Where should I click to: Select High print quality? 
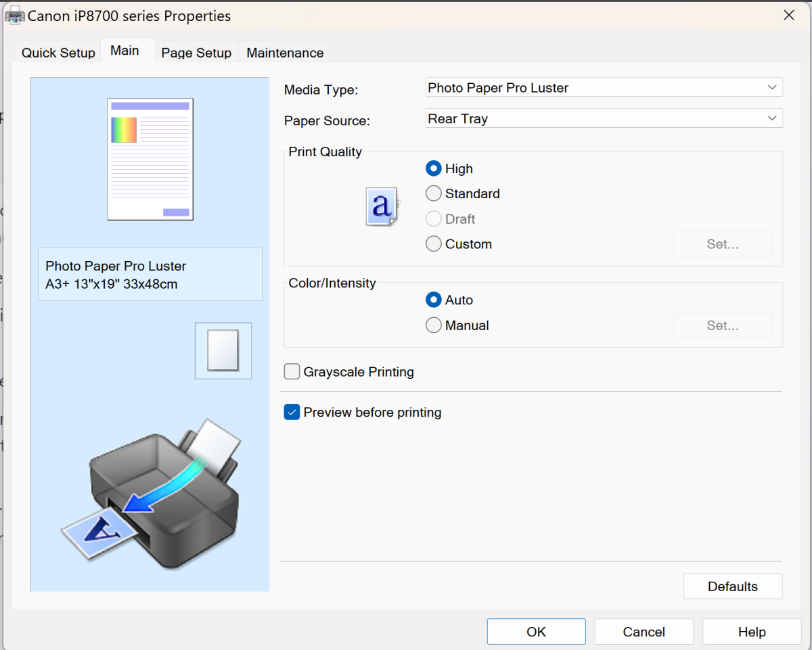tap(434, 169)
